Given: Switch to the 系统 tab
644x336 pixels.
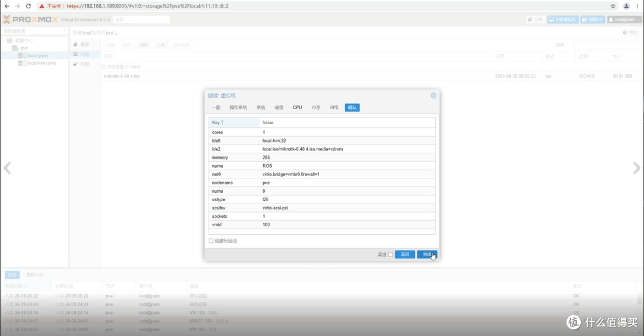Looking at the screenshot, I should coord(261,107).
